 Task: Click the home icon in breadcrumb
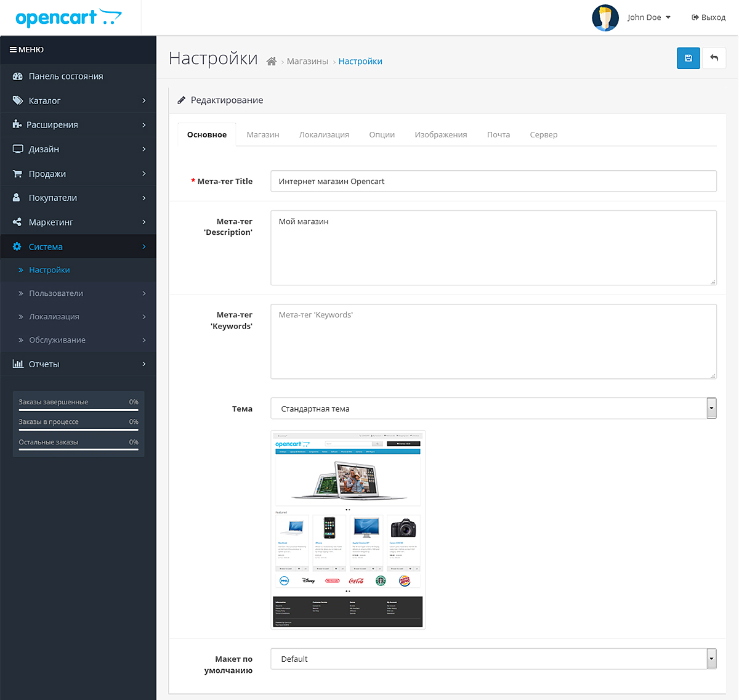click(271, 62)
